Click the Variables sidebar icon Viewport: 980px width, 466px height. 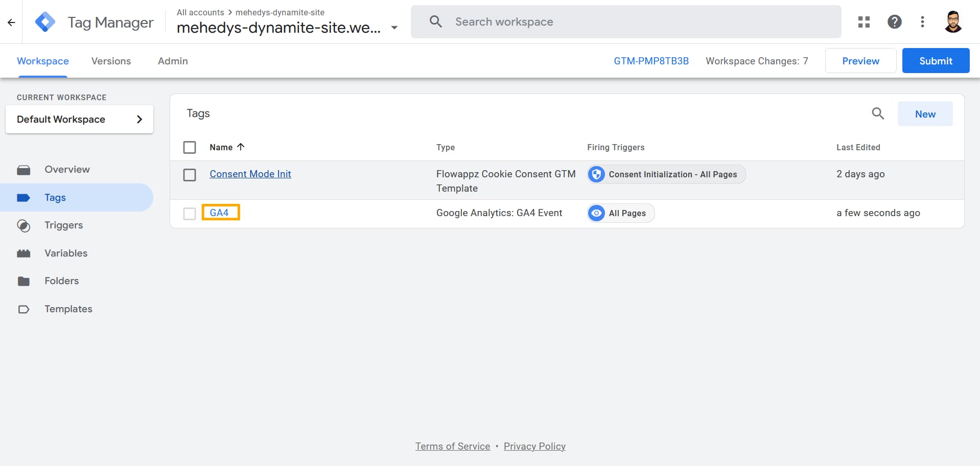24,253
